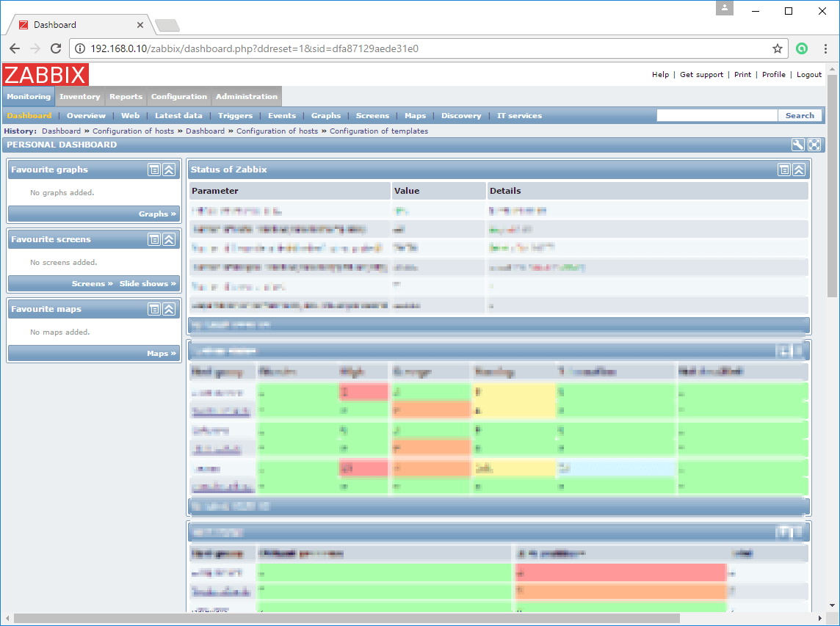
Task: Click the Status of Zabbix widget menu icon
Action: (x=784, y=170)
